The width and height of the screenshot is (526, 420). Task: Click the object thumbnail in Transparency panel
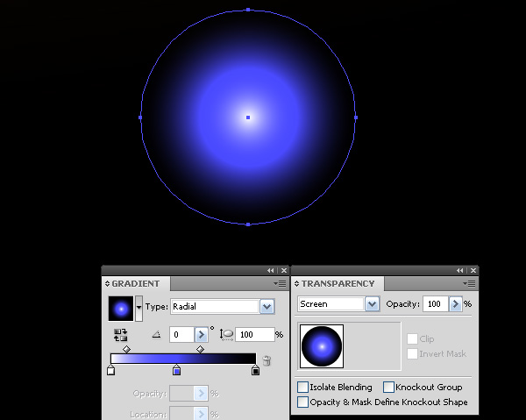click(322, 346)
